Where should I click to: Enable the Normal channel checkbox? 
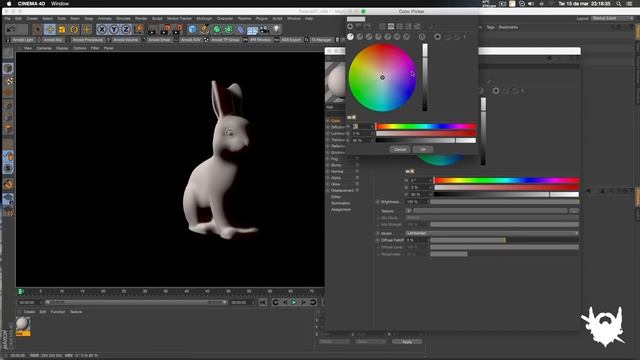point(357,171)
